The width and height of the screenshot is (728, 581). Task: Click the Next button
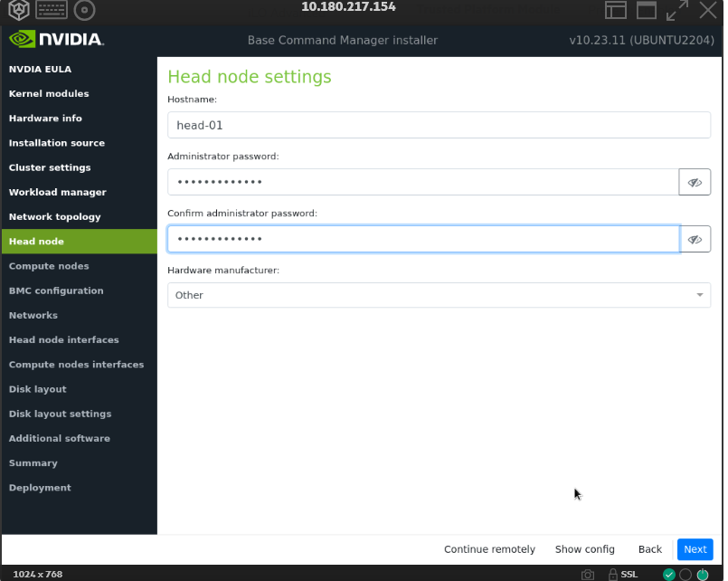click(695, 549)
